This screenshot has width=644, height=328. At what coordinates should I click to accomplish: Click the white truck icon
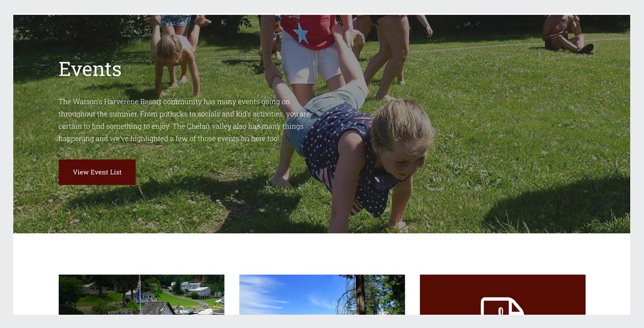[503, 306]
